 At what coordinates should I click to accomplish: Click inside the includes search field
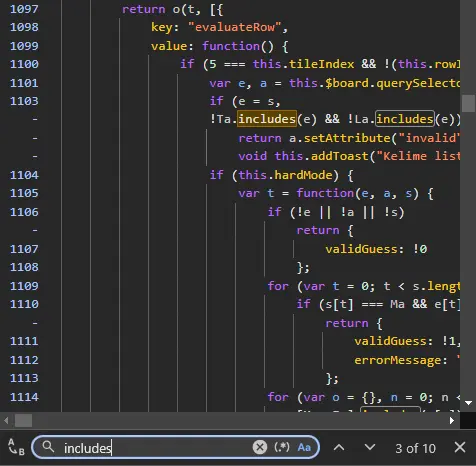click(x=153, y=448)
